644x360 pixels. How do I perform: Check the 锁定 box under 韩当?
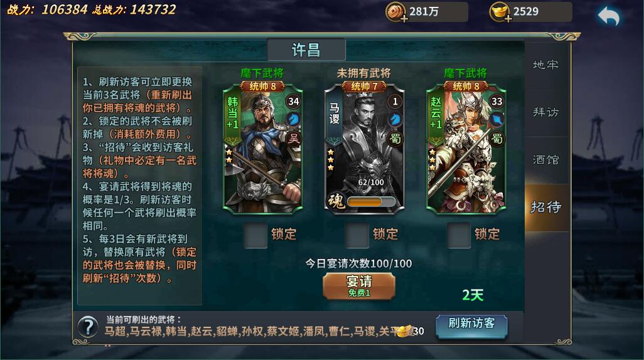(x=255, y=235)
